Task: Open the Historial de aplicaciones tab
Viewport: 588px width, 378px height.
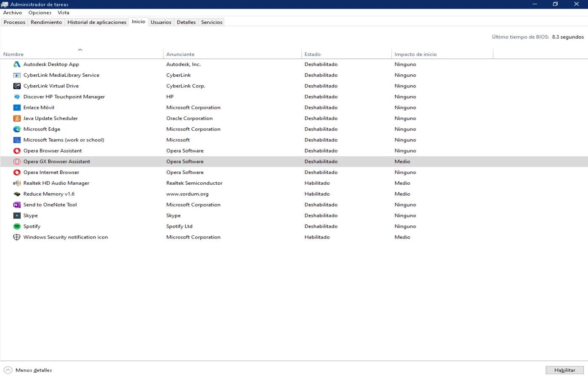Action: (97, 22)
